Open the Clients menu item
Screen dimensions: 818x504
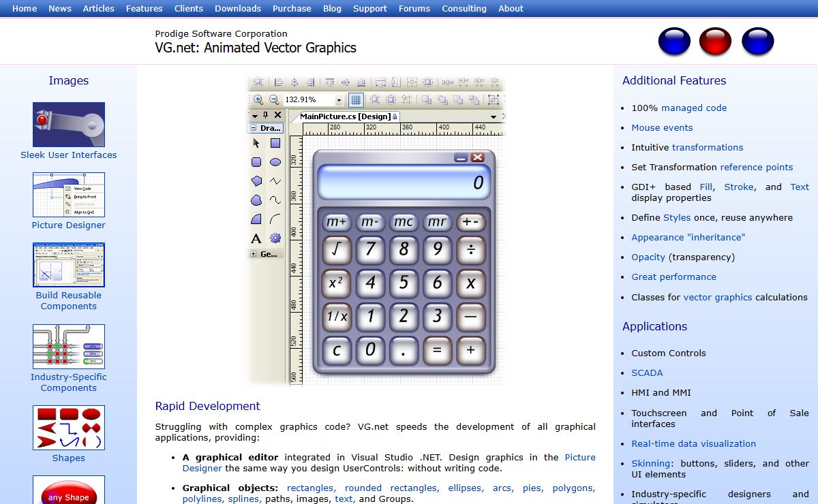189,8
